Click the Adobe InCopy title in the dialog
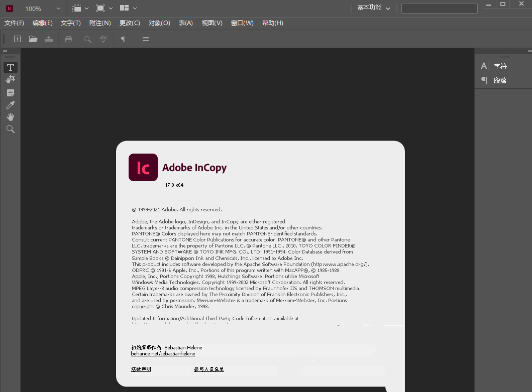532x392 pixels. coord(194,168)
